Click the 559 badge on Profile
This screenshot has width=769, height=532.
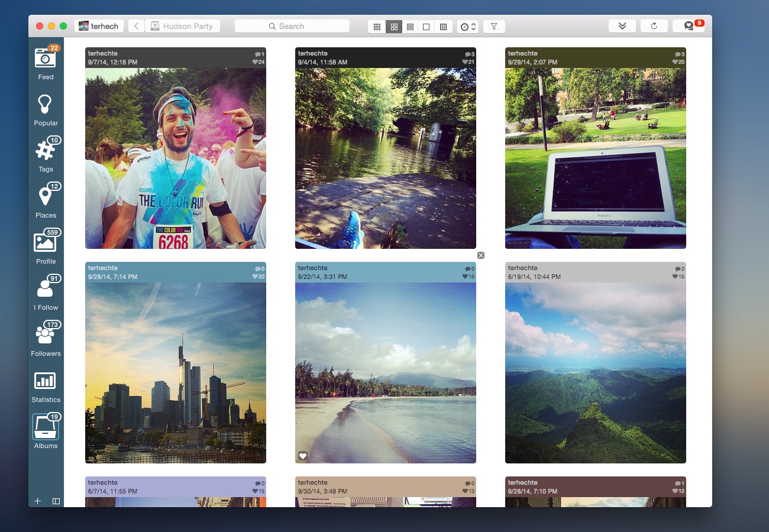pyautogui.click(x=53, y=232)
